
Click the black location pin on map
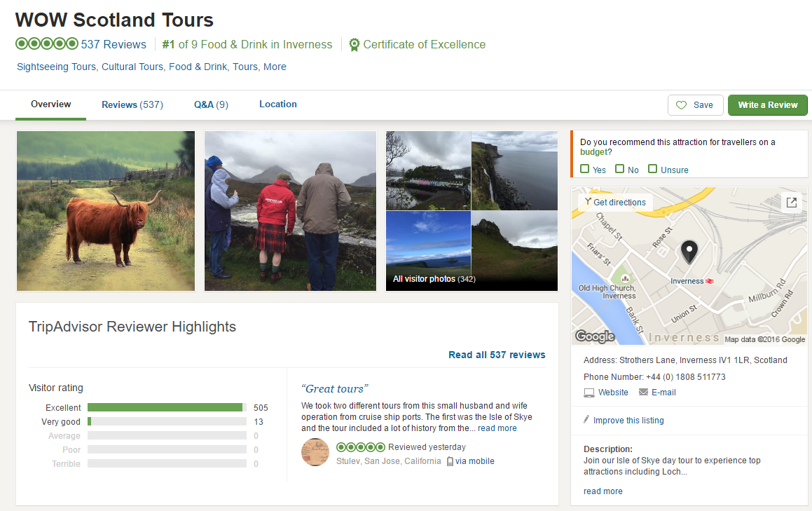click(689, 252)
